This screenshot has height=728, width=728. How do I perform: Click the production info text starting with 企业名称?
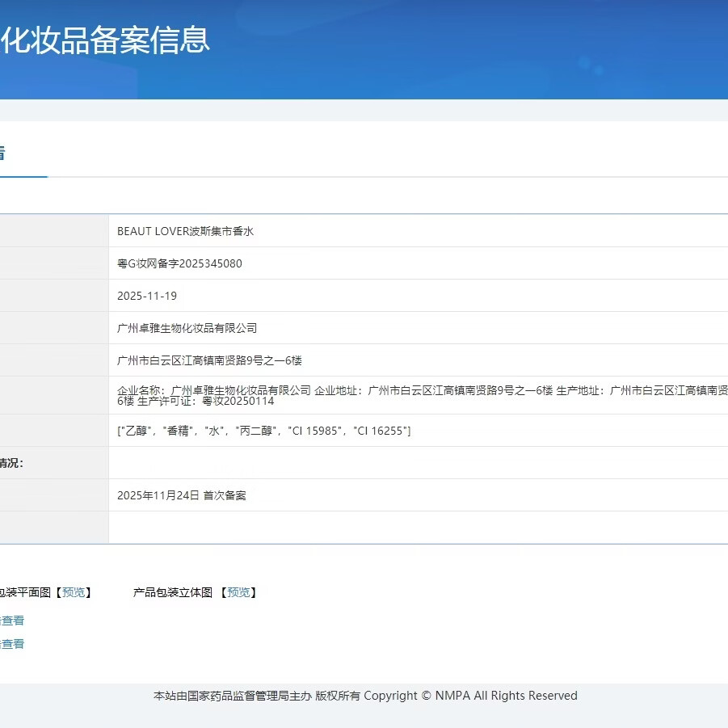pyautogui.click(x=422, y=396)
